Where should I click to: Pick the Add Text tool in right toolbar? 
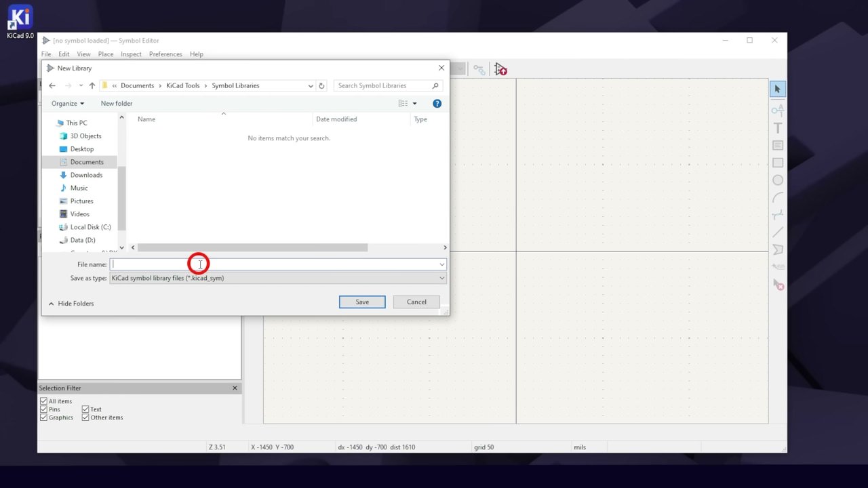(x=778, y=127)
